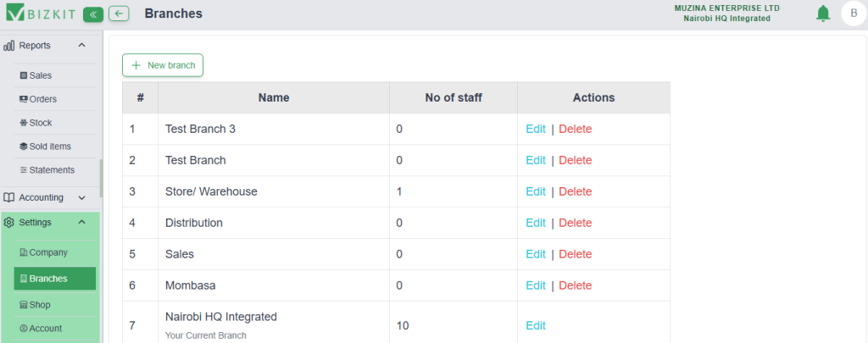Edit Test Branch 3
The width and height of the screenshot is (868, 343).
pos(536,129)
